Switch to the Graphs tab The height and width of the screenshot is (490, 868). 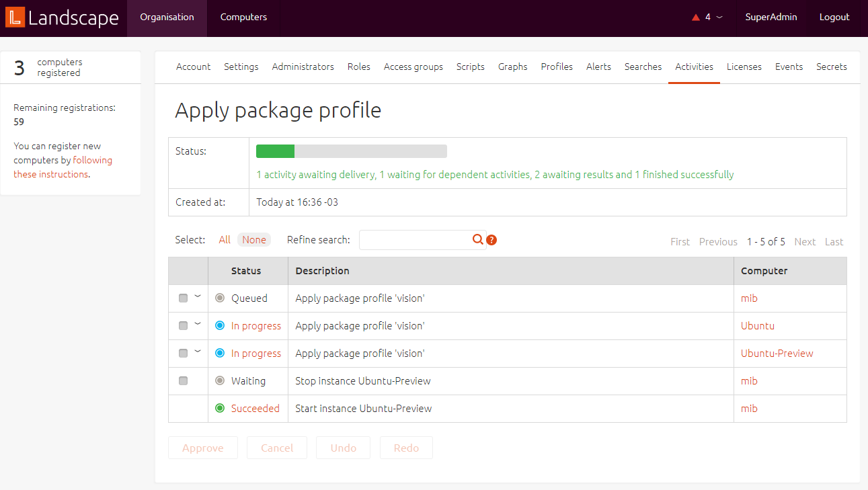(513, 67)
